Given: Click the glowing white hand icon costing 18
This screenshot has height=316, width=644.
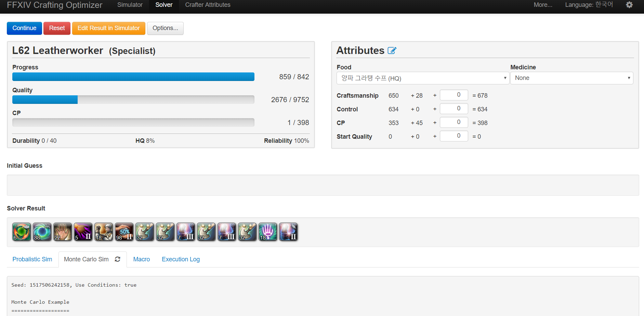Looking at the screenshot, I should [x=268, y=232].
